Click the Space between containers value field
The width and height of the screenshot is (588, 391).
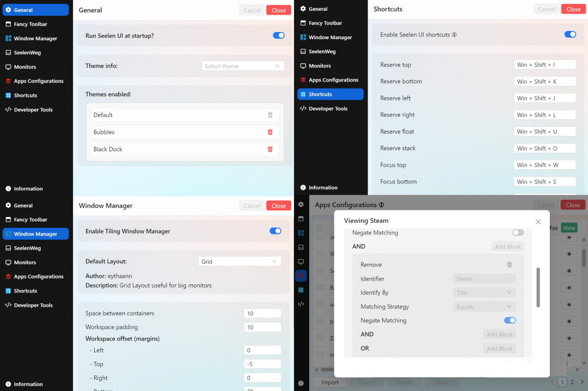pyautogui.click(x=262, y=313)
